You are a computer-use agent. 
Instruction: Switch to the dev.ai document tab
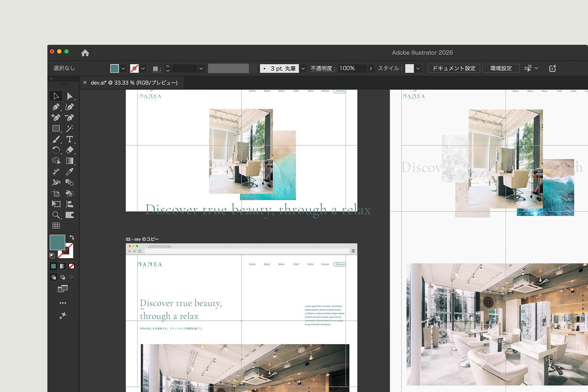(134, 83)
